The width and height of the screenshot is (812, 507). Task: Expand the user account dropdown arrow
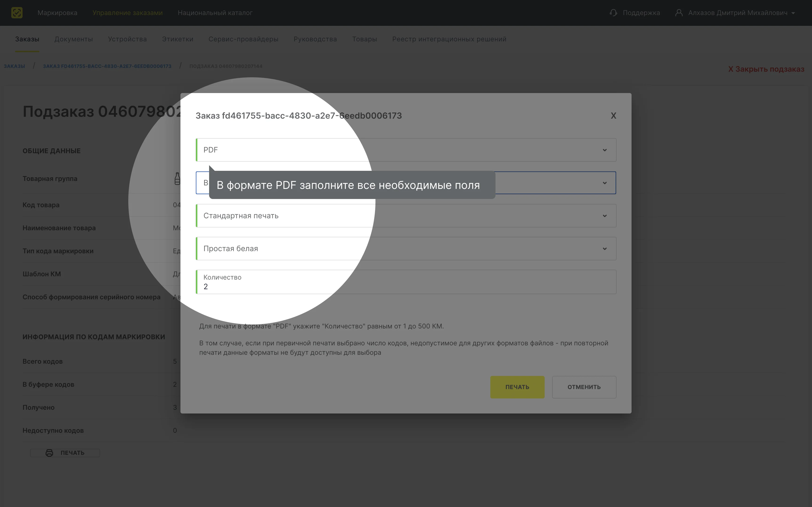793,13
